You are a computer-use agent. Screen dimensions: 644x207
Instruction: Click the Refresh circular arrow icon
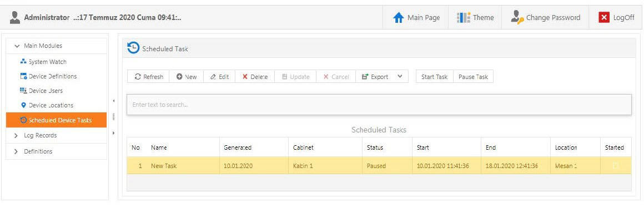coord(138,77)
